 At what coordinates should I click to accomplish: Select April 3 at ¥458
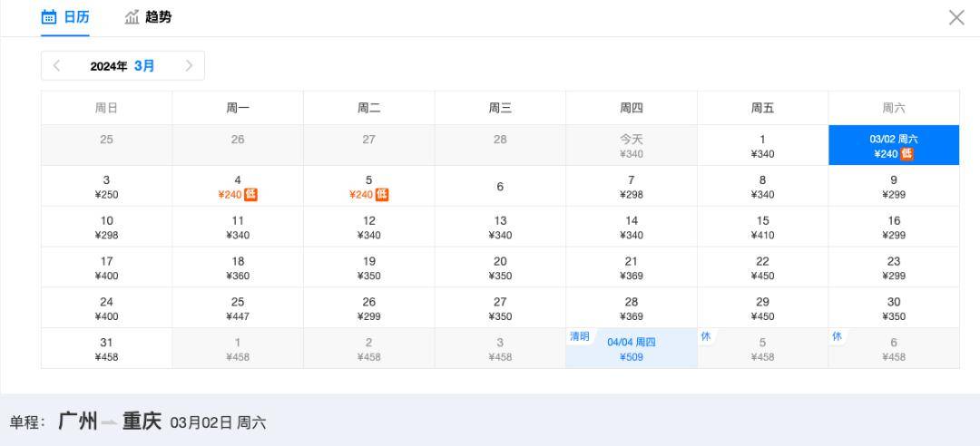500,349
